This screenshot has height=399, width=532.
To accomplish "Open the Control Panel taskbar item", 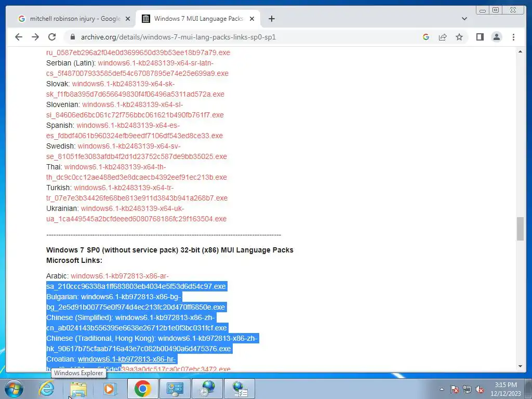I will click(175, 389).
